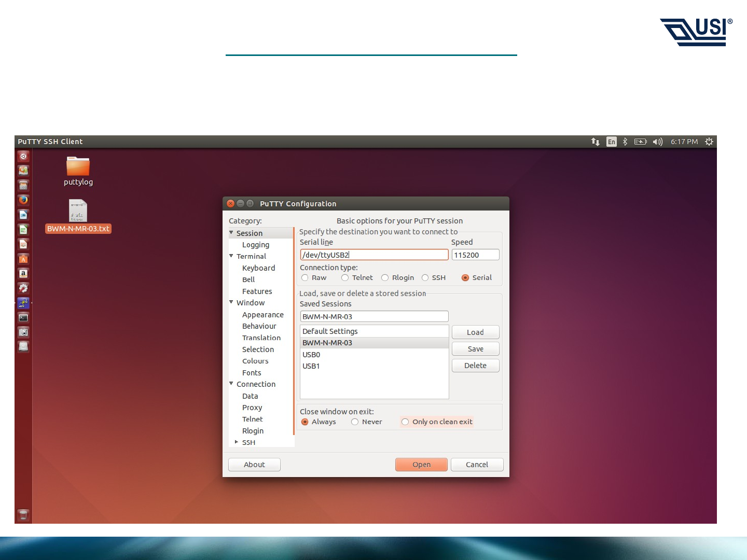Open the network indicator in top panel
The height and width of the screenshot is (560, 747).
click(x=596, y=142)
